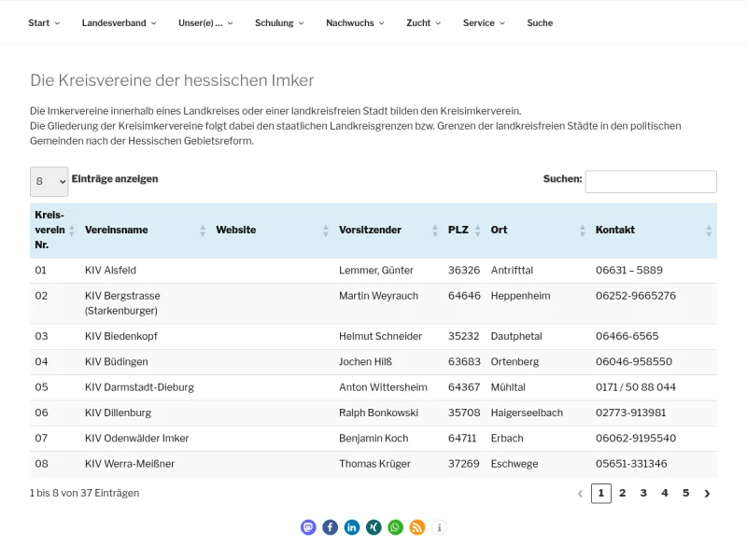
Task: Jump to page 5 of results
Action: click(x=685, y=493)
